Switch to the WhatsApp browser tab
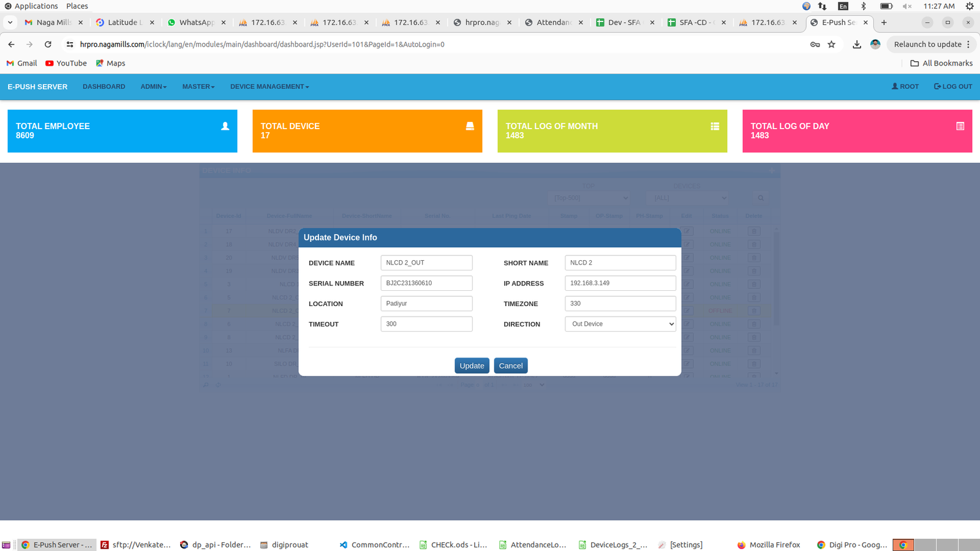980x551 pixels. pyautogui.click(x=196, y=23)
